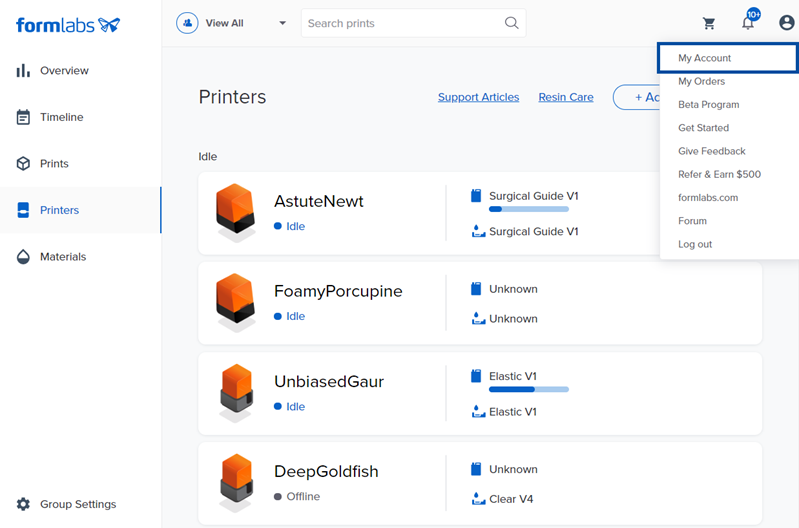Open Support Articles link
This screenshot has width=799, height=528.
point(478,97)
